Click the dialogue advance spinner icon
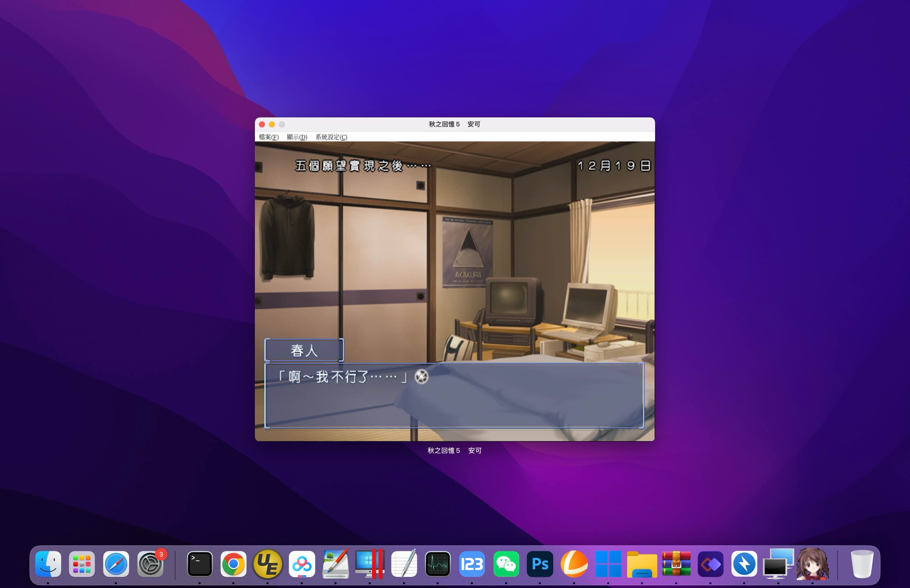The image size is (910, 588). [422, 376]
